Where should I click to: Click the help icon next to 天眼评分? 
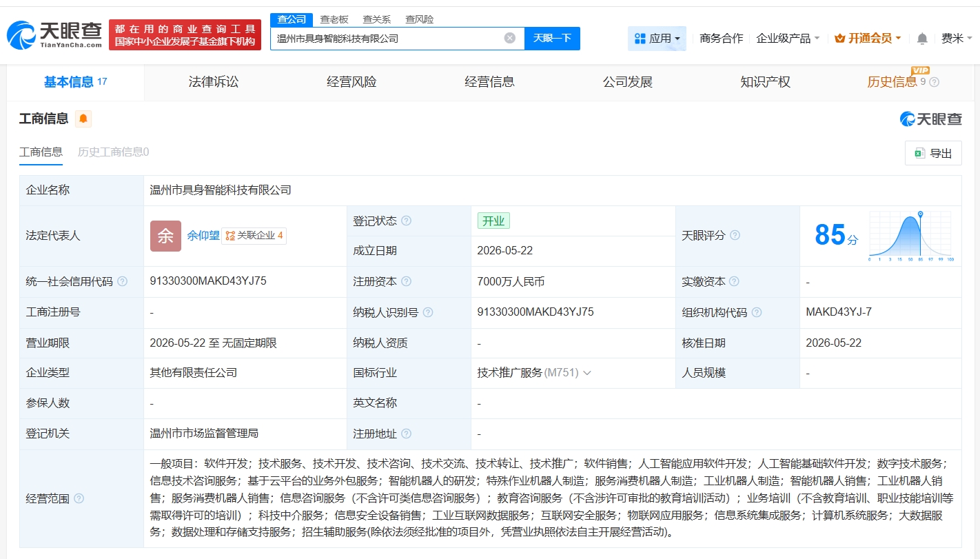click(735, 236)
